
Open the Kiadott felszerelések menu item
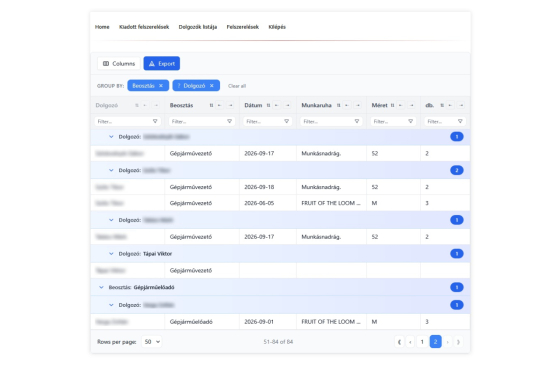[144, 27]
